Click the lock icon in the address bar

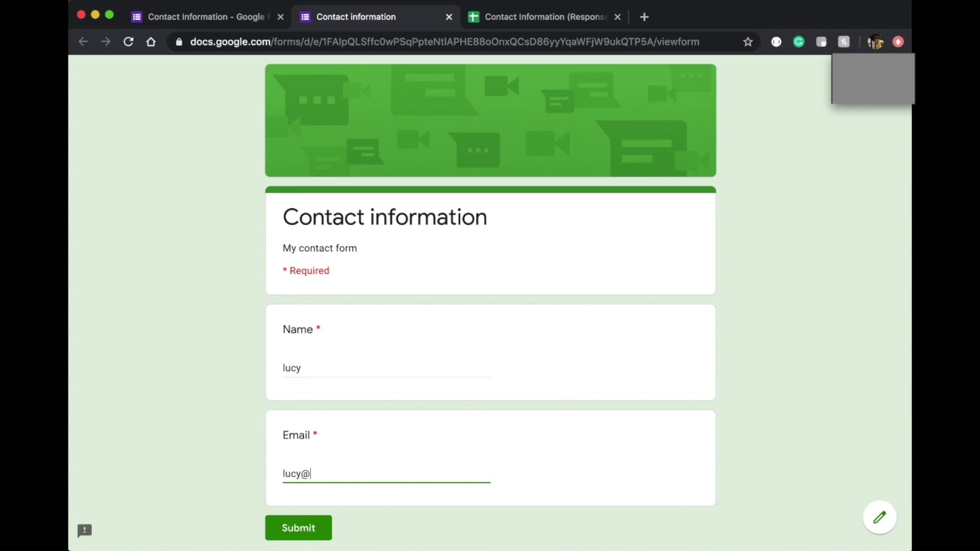[179, 42]
